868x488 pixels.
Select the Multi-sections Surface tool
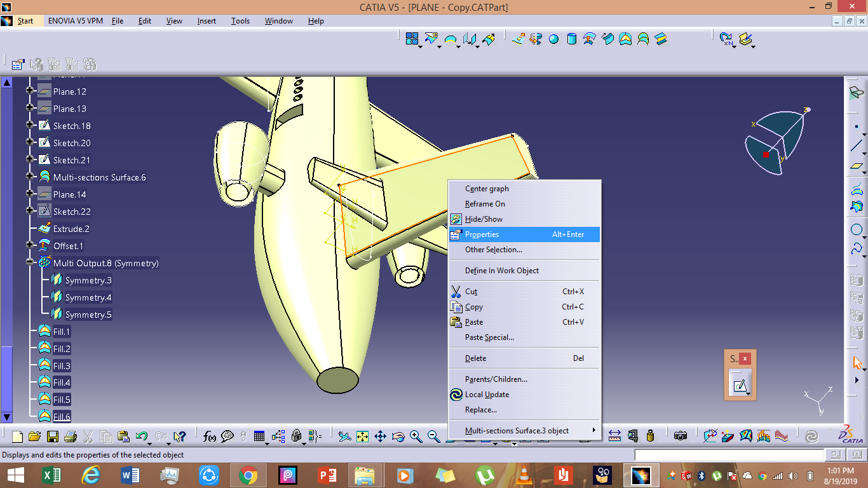(x=644, y=39)
